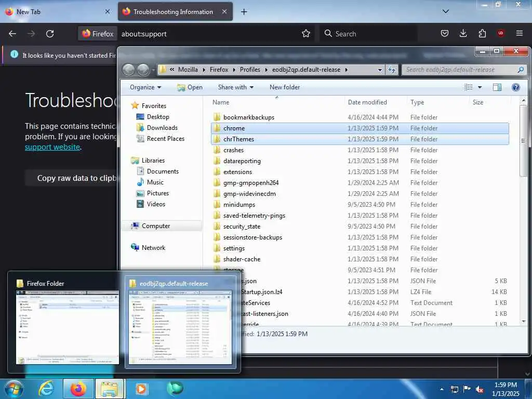Sort by the Name column header
The width and height of the screenshot is (532, 399).
277,102
